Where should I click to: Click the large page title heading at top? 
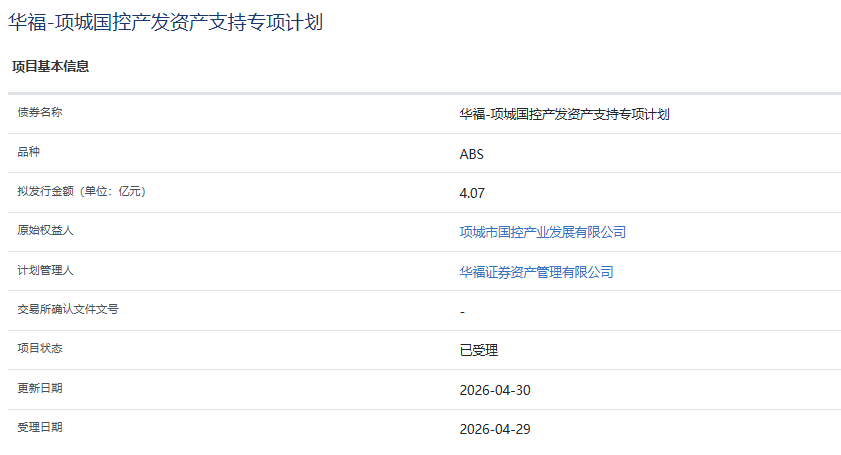[x=165, y=22]
